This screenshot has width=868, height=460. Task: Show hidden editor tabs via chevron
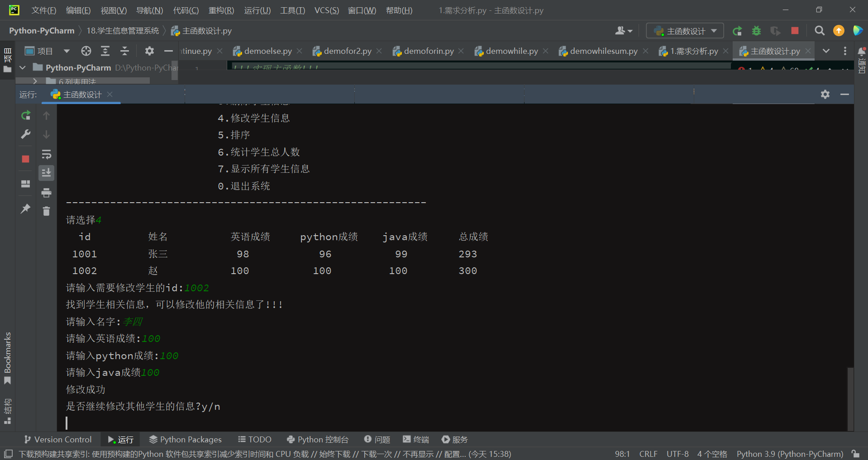point(826,51)
